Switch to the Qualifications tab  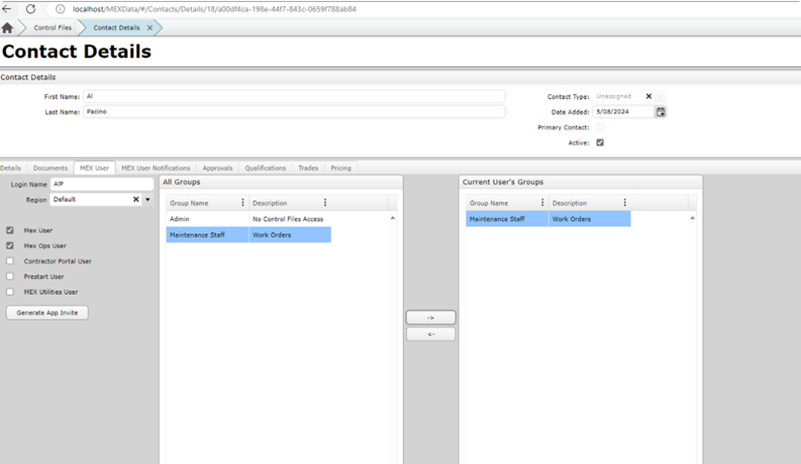point(265,168)
